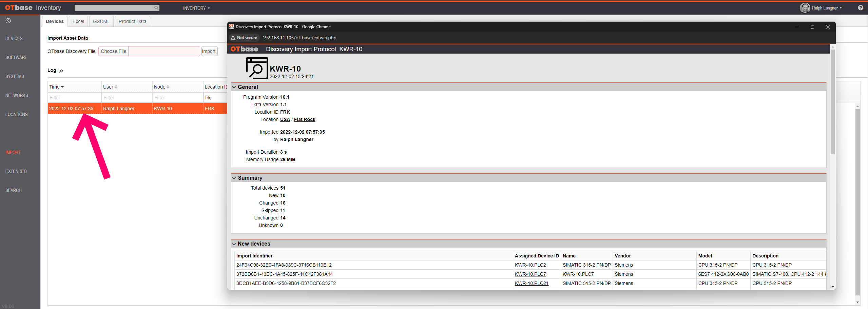The height and width of the screenshot is (309, 868).
Task: Collapse the sidebar with the back arrow icon
Action: tap(8, 21)
